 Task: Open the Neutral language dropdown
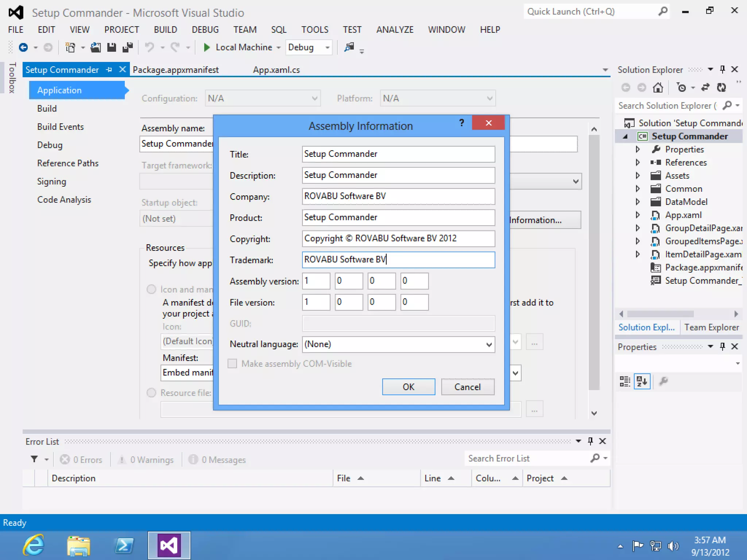(489, 345)
